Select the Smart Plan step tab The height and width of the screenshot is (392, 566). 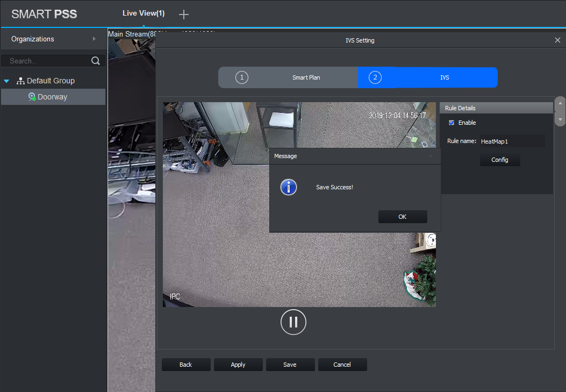(306, 77)
